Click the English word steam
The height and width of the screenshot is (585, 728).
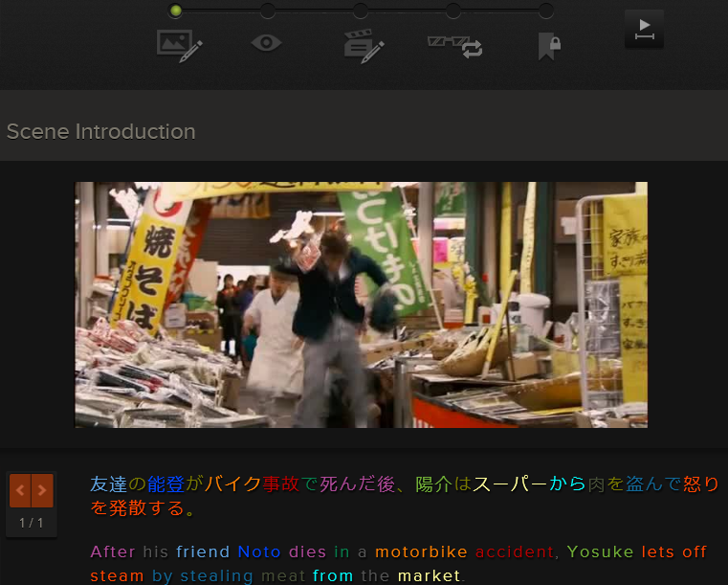tap(117, 575)
